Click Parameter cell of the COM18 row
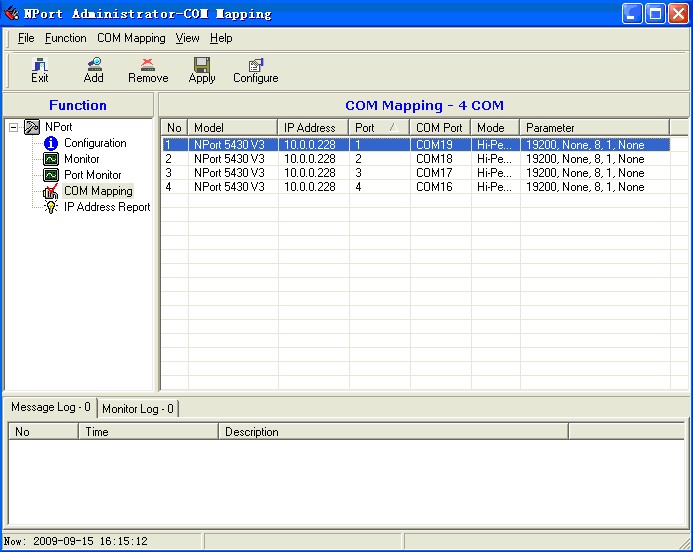Image resolution: width=693 pixels, height=552 pixels. coord(595,159)
